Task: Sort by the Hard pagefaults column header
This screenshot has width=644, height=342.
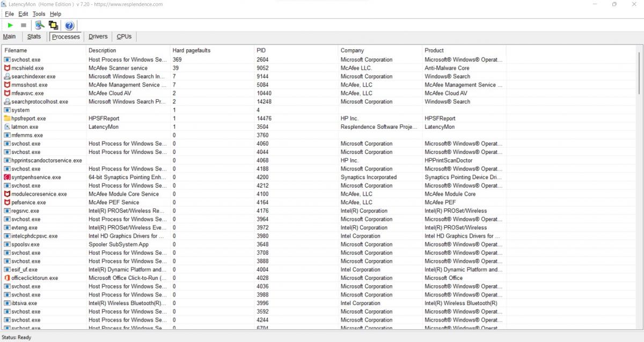Action: [x=212, y=50]
